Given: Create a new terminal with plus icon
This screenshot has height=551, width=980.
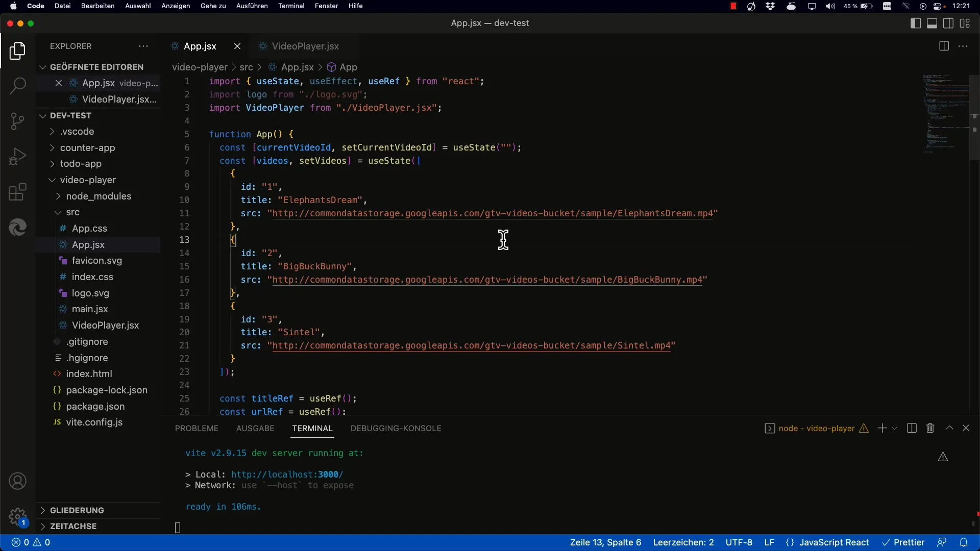Looking at the screenshot, I should pos(882,429).
